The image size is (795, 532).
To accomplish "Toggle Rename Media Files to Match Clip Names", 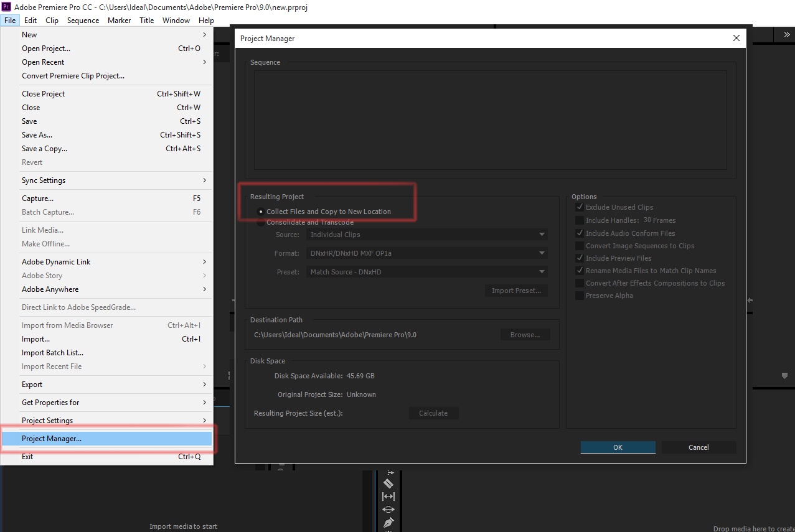I will coord(580,271).
